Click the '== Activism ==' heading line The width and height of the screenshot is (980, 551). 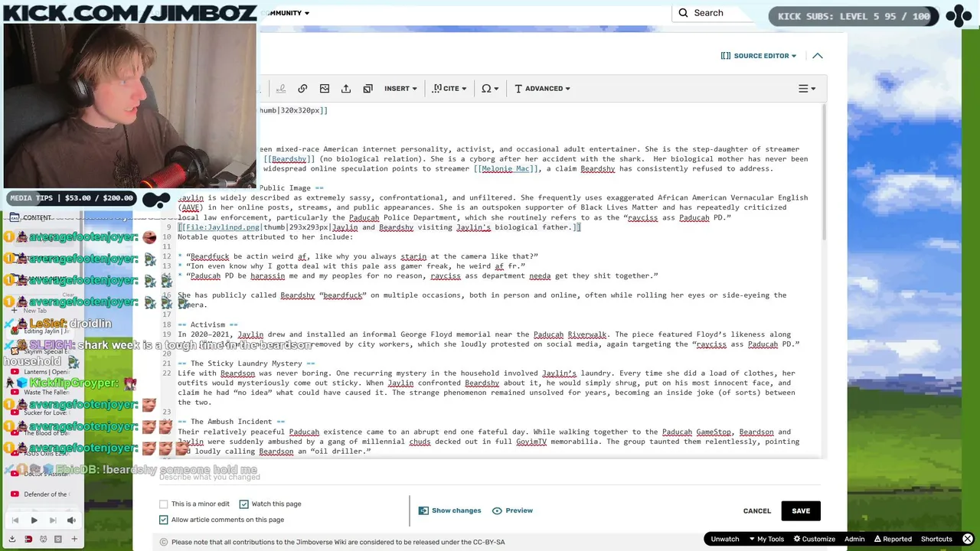click(x=207, y=325)
